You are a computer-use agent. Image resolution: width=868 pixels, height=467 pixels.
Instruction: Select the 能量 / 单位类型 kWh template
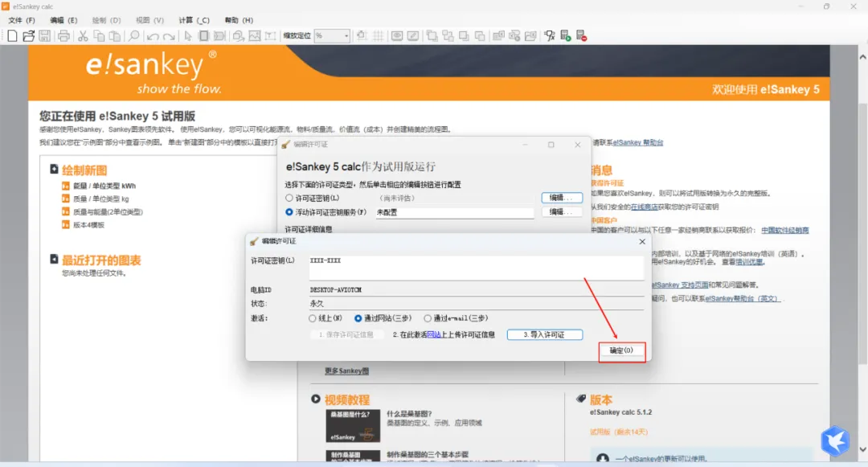[x=104, y=186]
